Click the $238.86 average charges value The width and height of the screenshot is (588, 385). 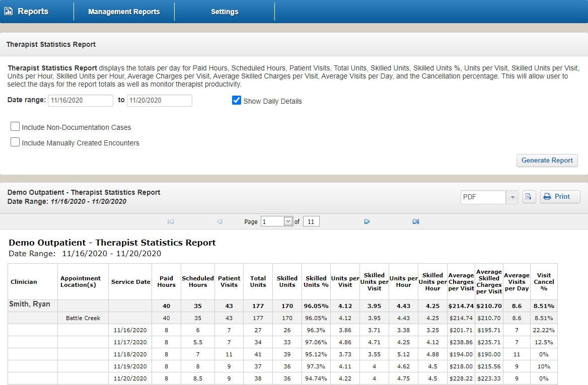point(461,342)
